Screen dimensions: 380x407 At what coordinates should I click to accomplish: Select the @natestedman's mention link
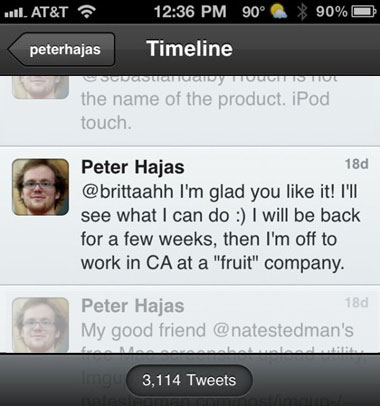pos(283,330)
